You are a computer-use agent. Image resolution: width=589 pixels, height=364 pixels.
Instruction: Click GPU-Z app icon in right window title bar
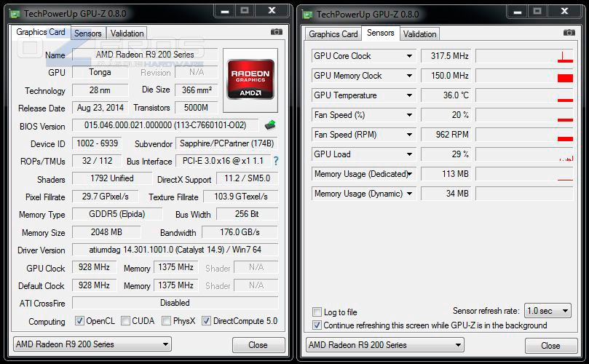[308, 15]
